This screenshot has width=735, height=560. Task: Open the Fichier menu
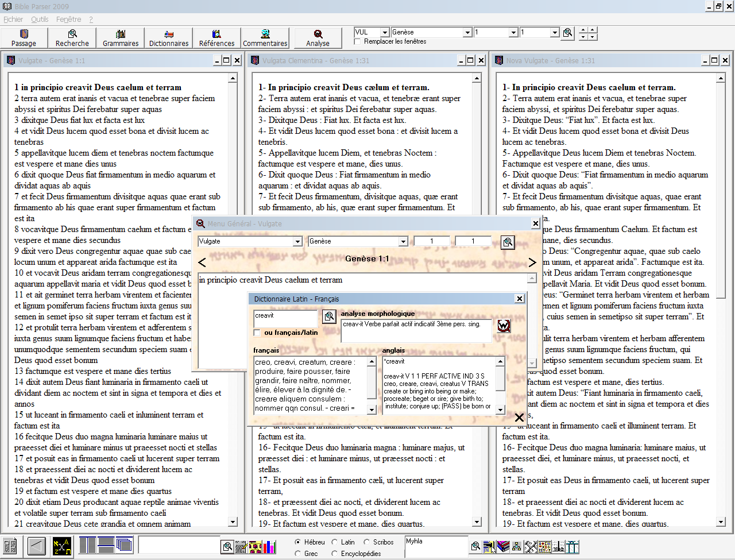click(x=13, y=20)
